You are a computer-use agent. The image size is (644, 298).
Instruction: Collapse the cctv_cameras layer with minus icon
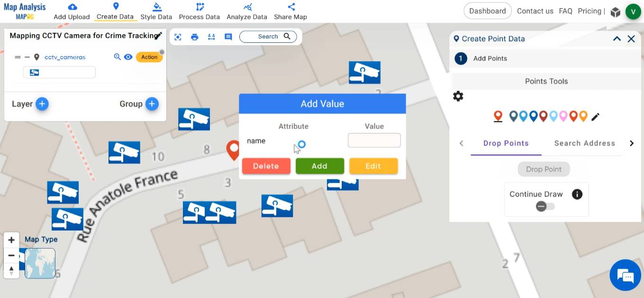click(x=27, y=57)
